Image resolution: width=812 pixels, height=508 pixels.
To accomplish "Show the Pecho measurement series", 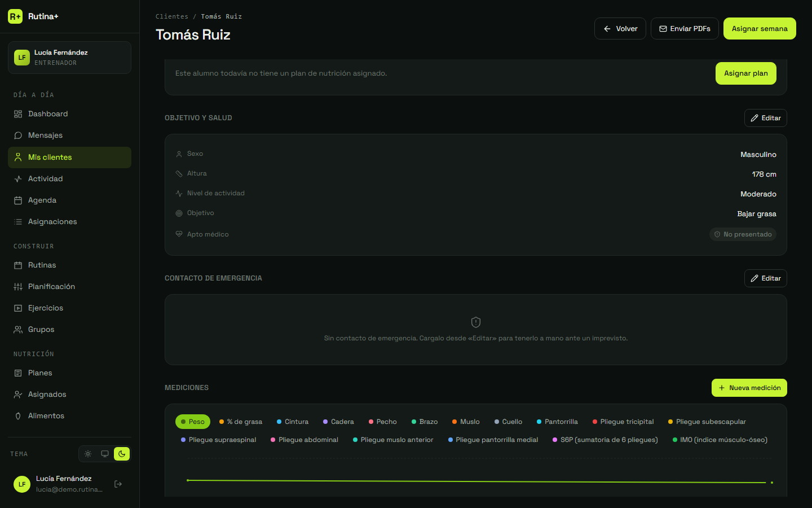I will click(383, 422).
